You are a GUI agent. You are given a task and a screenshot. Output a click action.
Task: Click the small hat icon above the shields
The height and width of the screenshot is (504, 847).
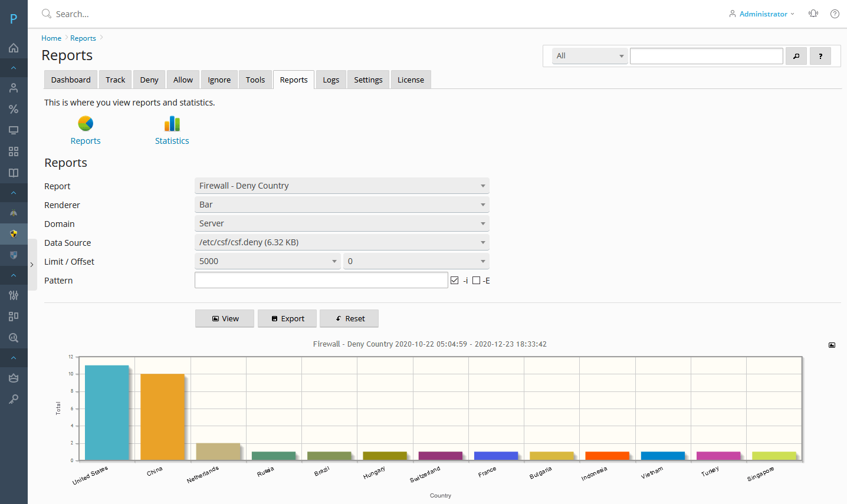point(14,213)
